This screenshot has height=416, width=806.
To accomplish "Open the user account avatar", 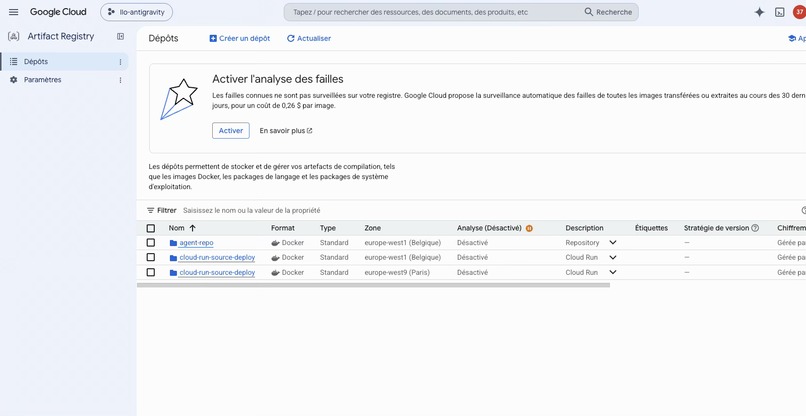I will (799, 12).
